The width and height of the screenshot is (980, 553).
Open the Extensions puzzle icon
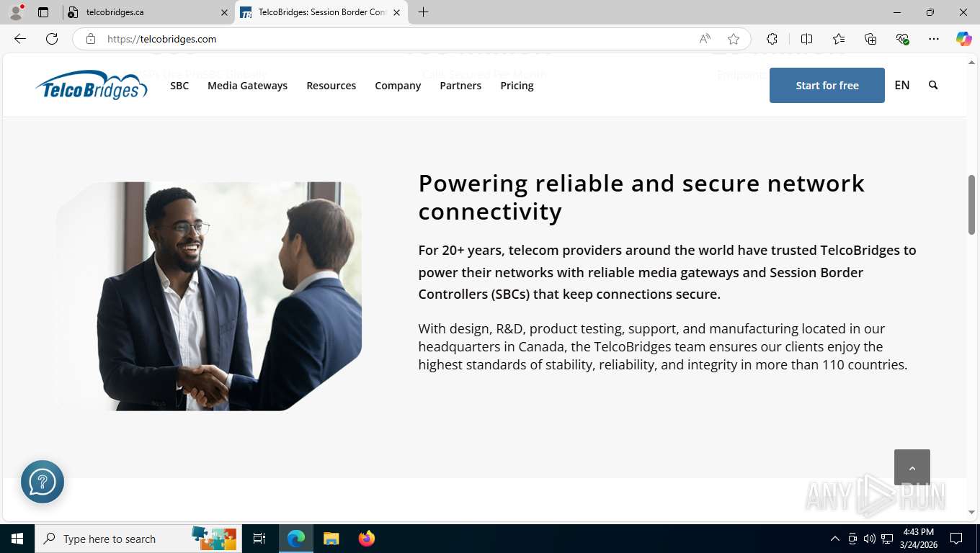[x=772, y=39]
